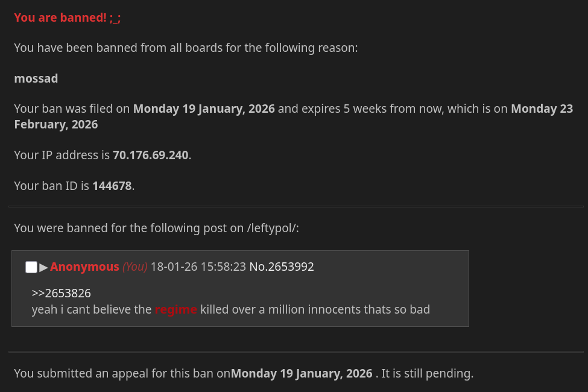Open the post menu triangle arrow

43,267
